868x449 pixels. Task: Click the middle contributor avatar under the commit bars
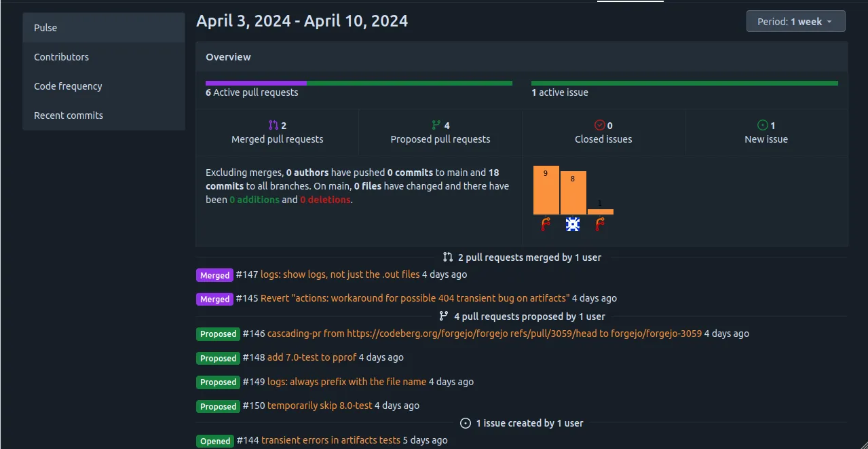pyautogui.click(x=572, y=224)
